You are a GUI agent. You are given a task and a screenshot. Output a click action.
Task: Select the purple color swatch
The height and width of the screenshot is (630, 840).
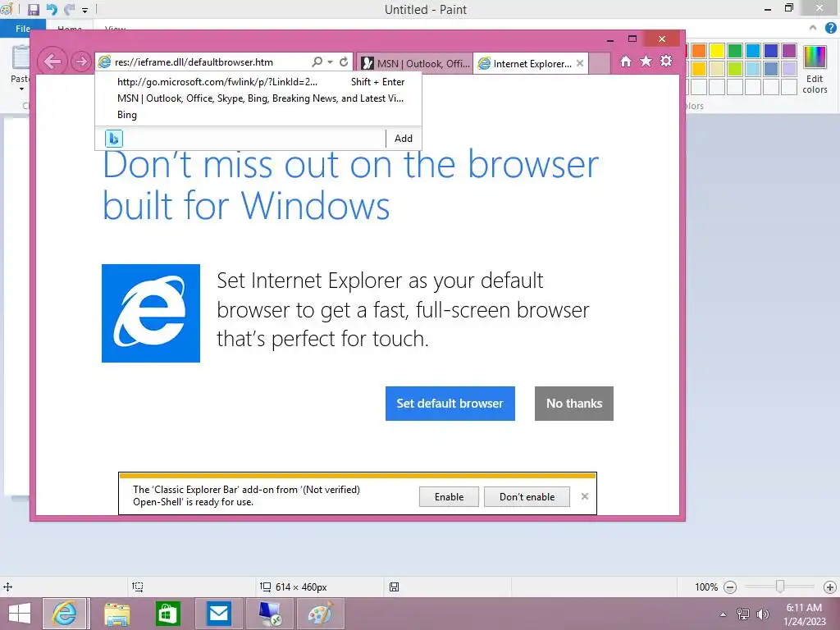point(789,50)
